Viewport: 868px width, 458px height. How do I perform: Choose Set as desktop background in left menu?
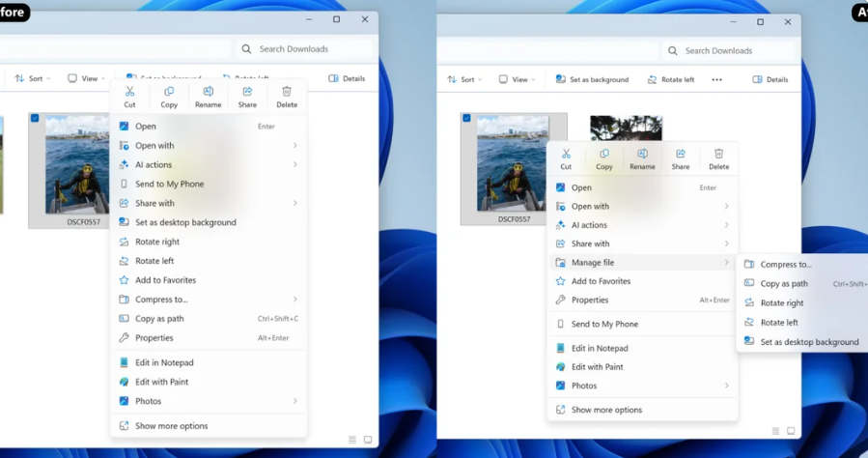coord(209,222)
